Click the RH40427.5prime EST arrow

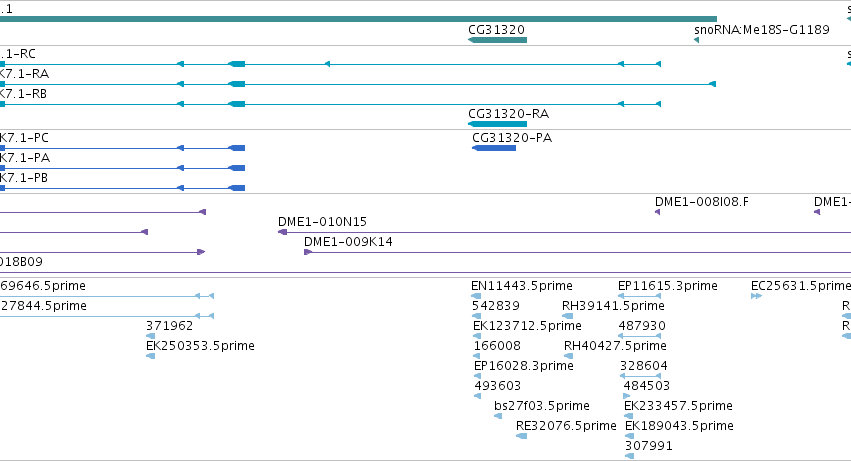569,356
